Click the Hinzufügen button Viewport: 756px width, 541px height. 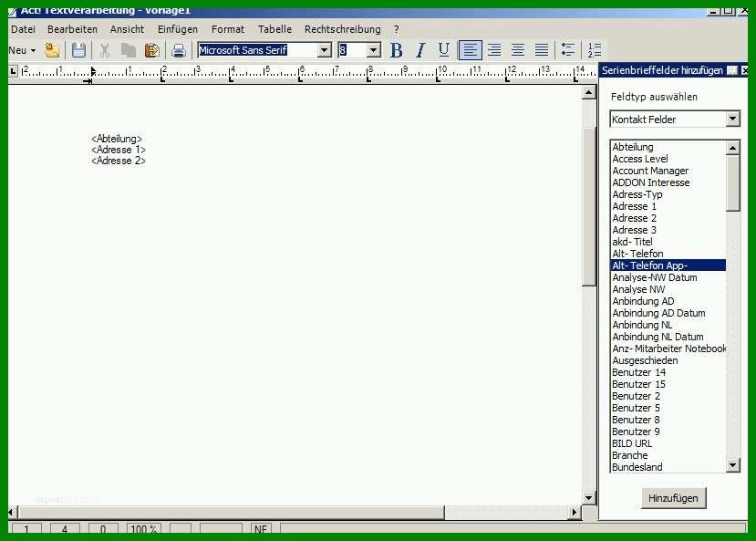[673, 498]
